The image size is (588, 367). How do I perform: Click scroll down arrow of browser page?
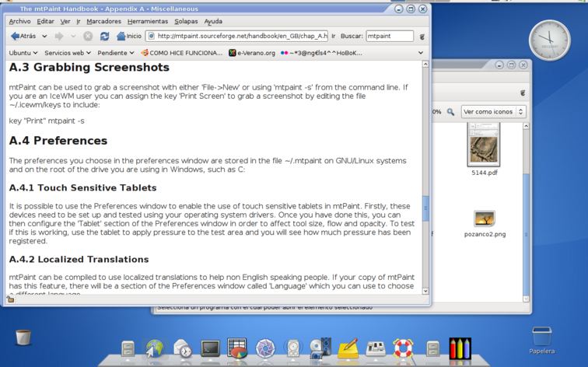(425, 291)
